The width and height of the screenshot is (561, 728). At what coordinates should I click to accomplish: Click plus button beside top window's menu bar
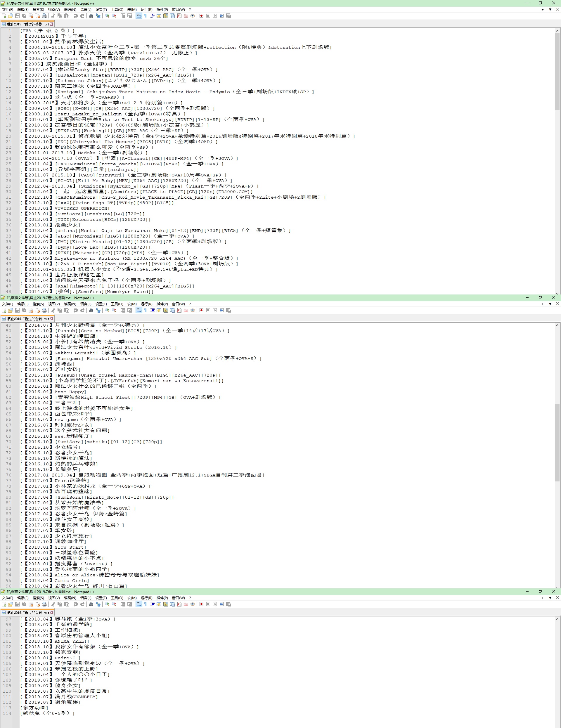point(543,9)
